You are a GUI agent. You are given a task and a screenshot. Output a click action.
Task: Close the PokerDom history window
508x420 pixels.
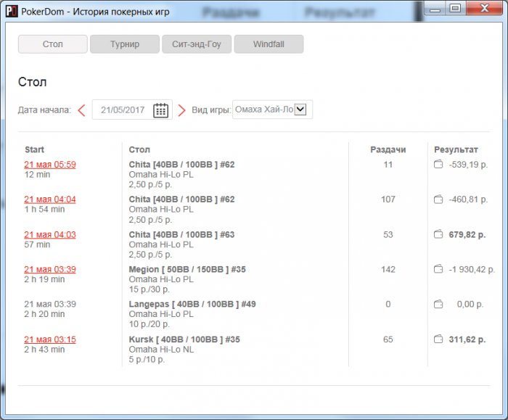coord(484,9)
